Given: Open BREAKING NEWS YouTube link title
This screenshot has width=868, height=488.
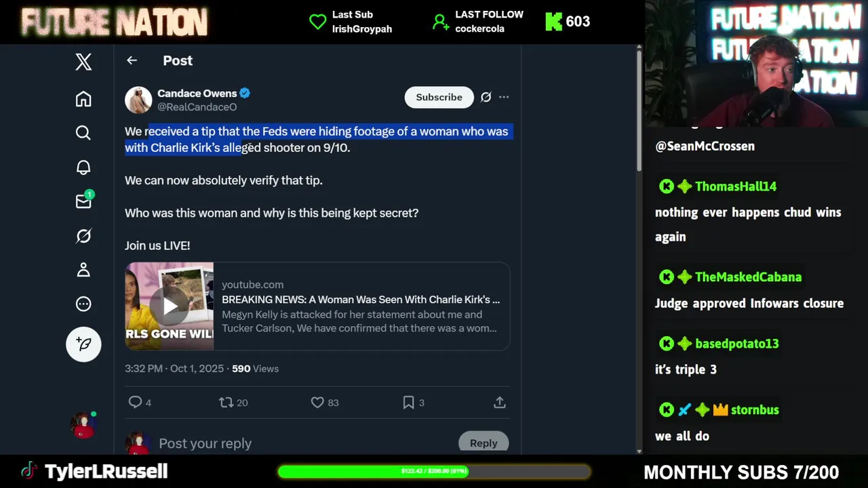Looking at the screenshot, I should pos(361,300).
